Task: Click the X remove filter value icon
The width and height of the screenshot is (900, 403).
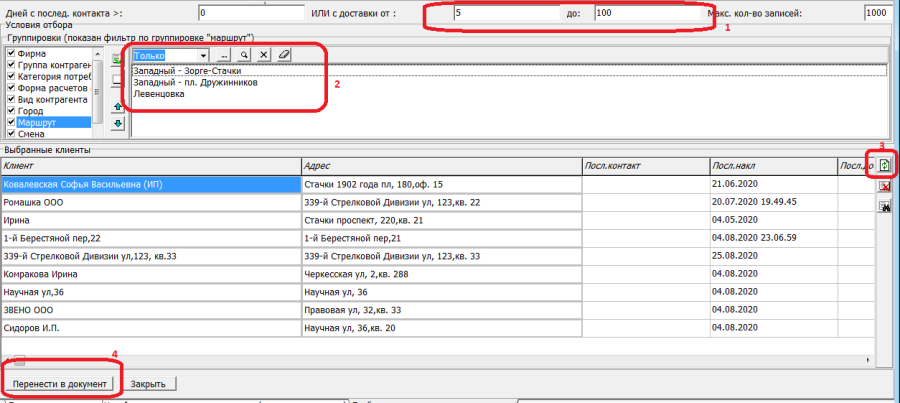Action: [264, 55]
